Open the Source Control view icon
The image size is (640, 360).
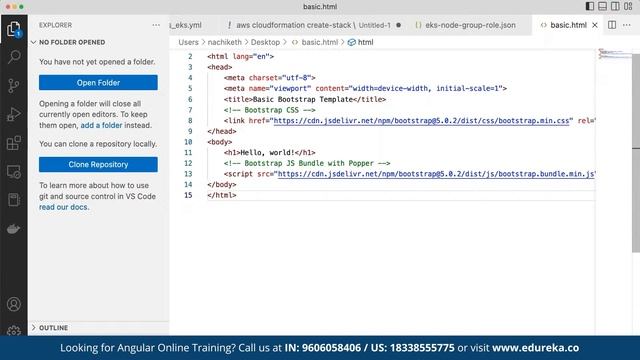tap(13, 85)
